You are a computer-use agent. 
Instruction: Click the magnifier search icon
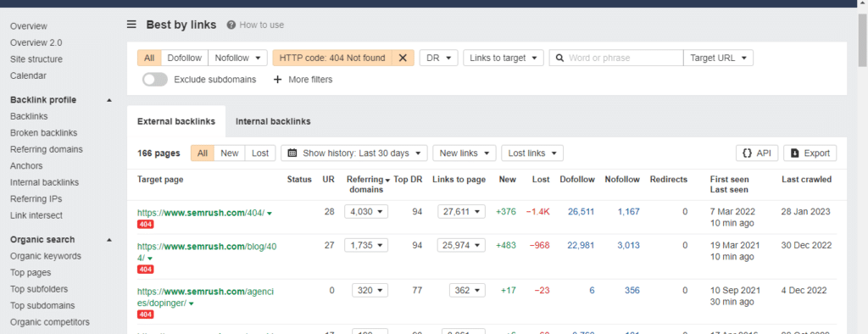coord(559,58)
